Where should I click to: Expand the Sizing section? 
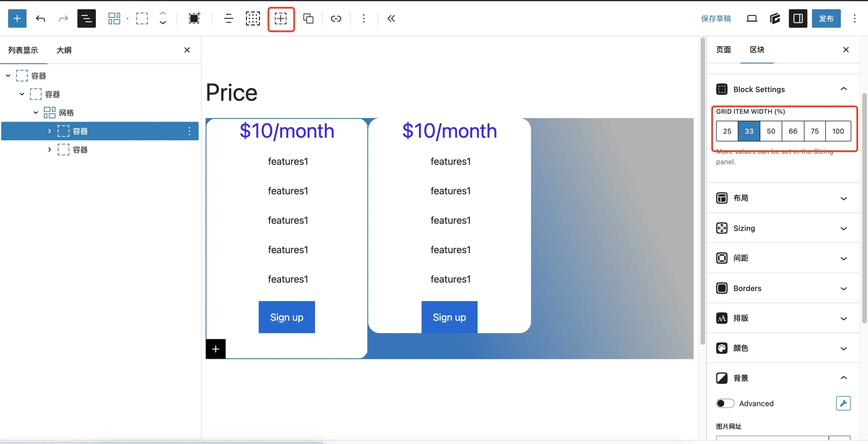[784, 228]
